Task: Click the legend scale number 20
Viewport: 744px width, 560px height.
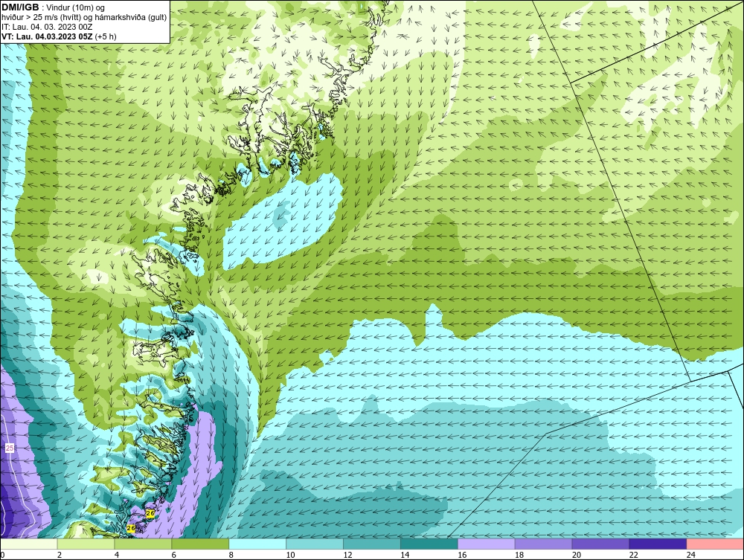Action: 577,555
